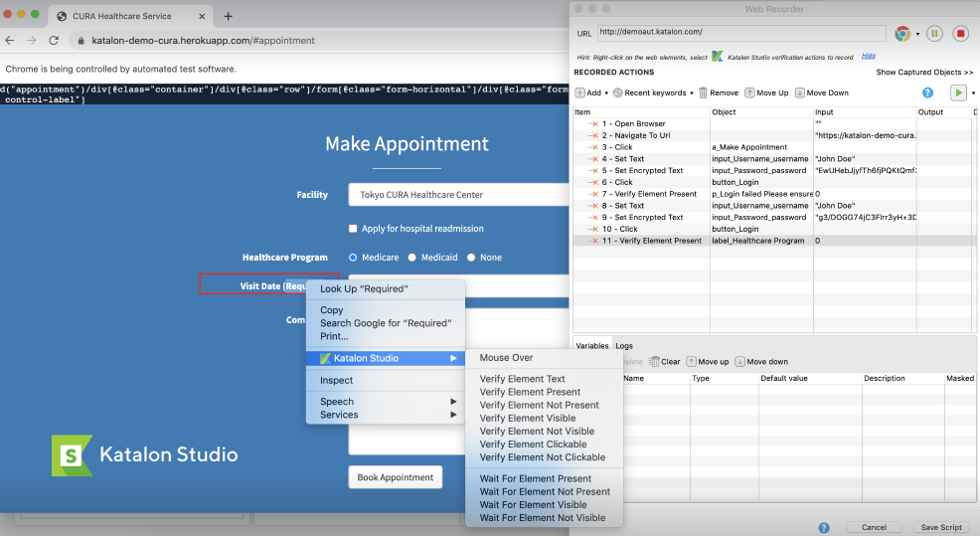980x536 pixels.
Task: Open the Katalon Studio submenu
Action: pyautogui.click(x=386, y=358)
